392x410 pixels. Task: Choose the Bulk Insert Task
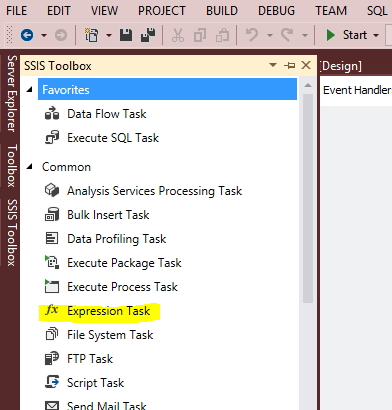tap(97, 215)
